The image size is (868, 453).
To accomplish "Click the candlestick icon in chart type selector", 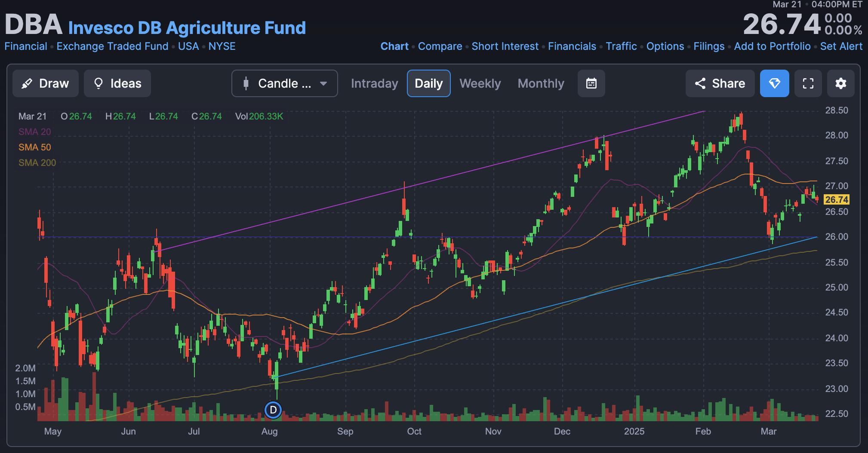I will click(x=246, y=83).
